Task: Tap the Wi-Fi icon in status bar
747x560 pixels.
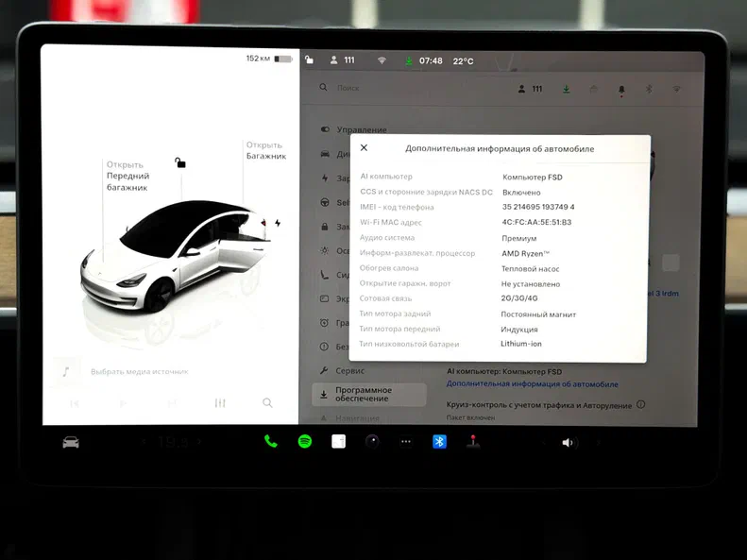Action: [x=382, y=60]
